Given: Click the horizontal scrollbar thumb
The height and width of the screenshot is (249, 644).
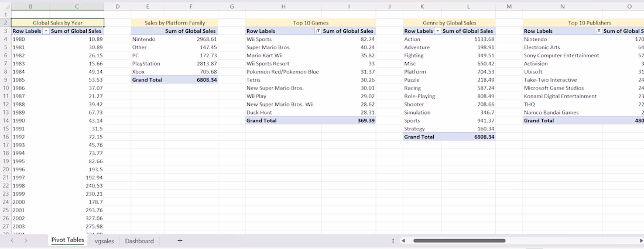Looking at the screenshot, I should coord(459,241).
